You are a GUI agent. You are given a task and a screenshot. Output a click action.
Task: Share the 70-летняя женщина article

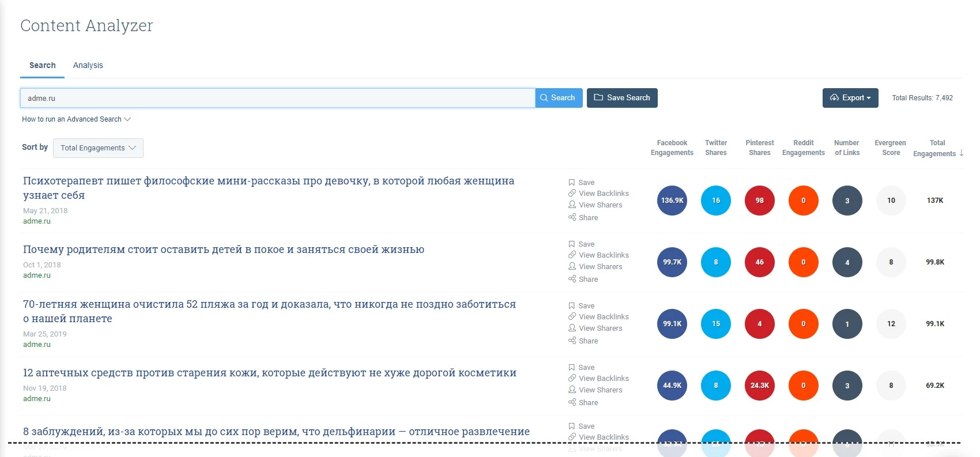(x=583, y=341)
